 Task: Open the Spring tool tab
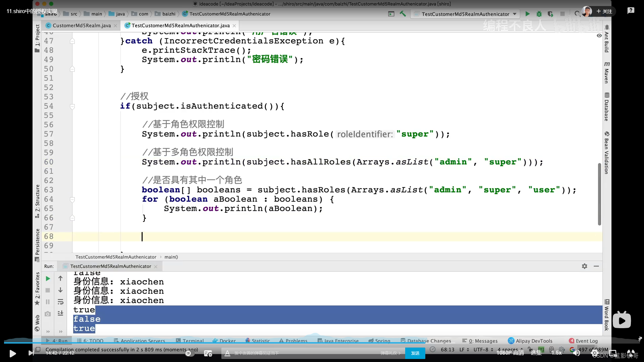379,341
